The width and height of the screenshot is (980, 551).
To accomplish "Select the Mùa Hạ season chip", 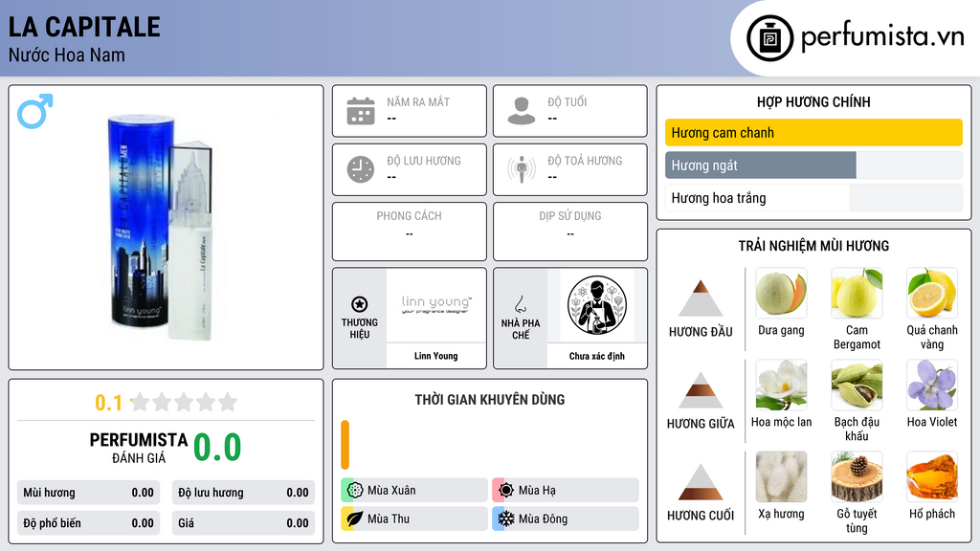I will 566,491.
